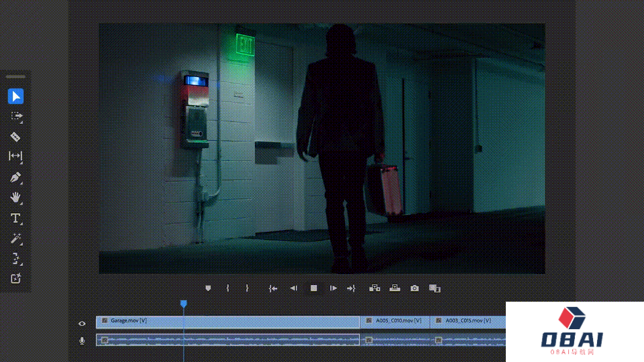Go to the In point
The image size is (644, 362).
(273, 288)
